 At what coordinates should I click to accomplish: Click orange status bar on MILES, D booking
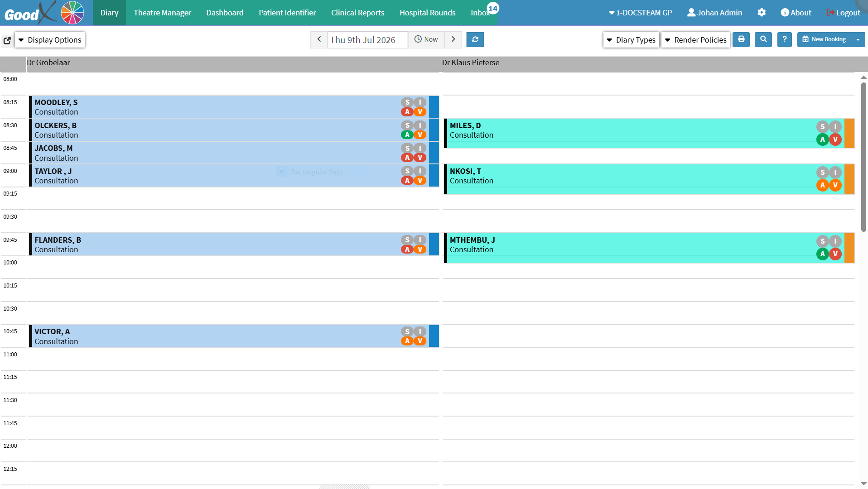click(x=849, y=133)
